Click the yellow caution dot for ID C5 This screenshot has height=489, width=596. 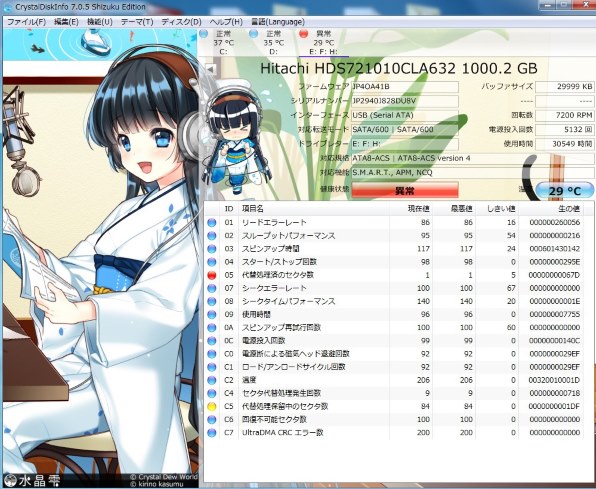[x=212, y=406]
